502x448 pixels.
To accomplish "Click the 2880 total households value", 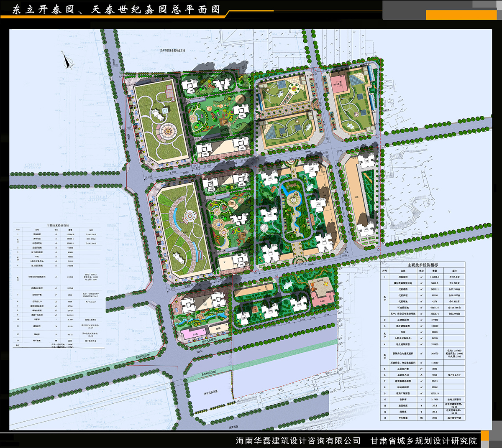I will click(435, 369).
